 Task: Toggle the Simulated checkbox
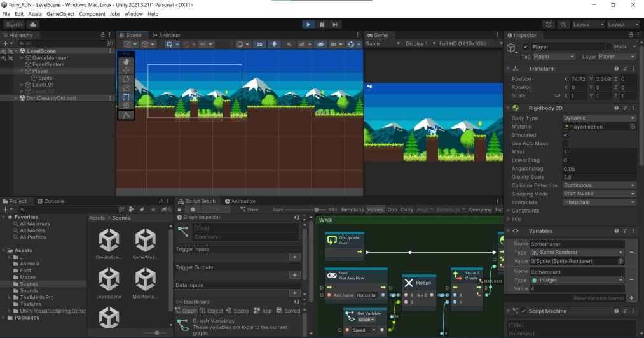pos(566,135)
